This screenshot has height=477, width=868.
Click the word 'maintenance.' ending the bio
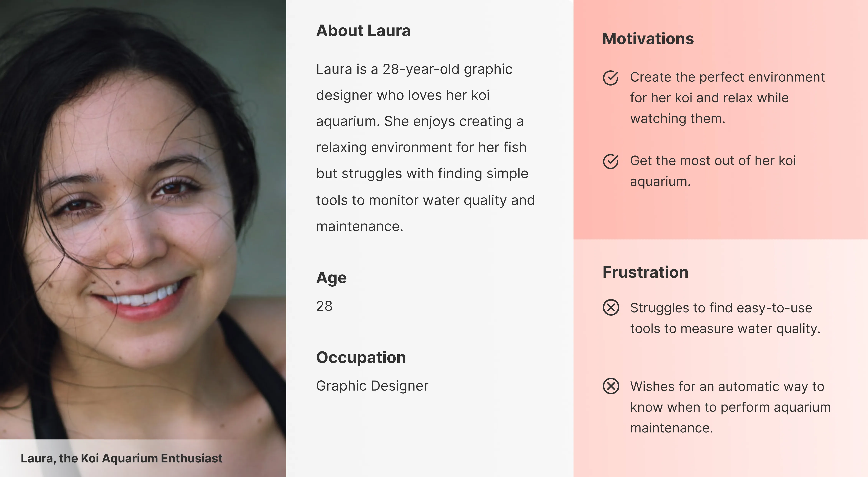(360, 226)
